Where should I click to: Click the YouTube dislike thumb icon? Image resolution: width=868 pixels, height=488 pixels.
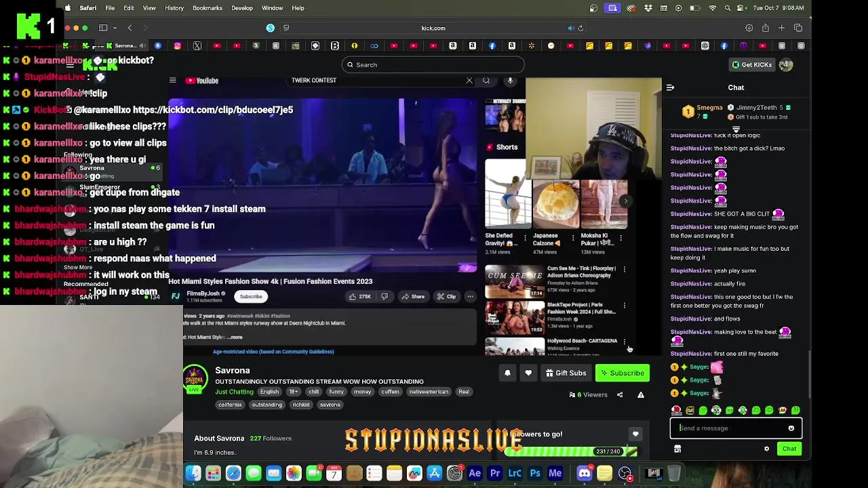click(x=384, y=296)
